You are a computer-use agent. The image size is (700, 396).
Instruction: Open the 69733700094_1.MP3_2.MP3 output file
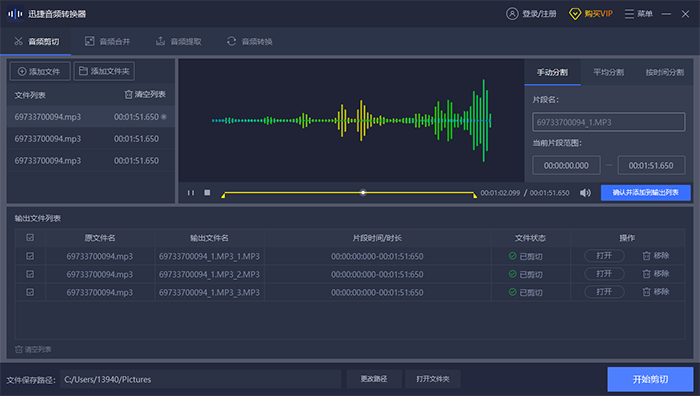click(604, 274)
